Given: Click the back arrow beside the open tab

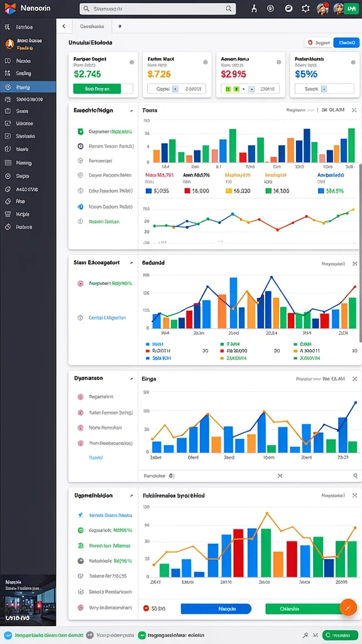Looking at the screenshot, I should 63,26.
